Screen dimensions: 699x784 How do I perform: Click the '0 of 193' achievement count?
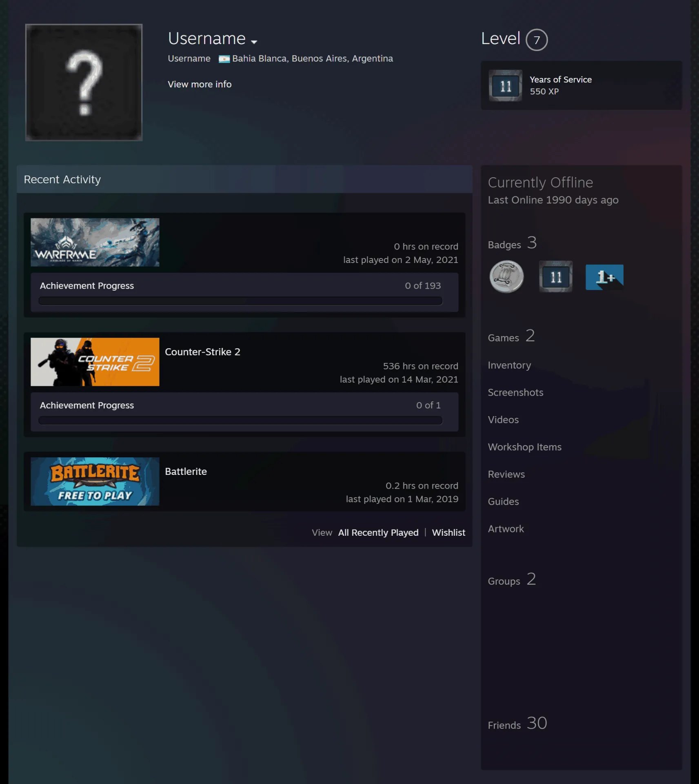[423, 286]
